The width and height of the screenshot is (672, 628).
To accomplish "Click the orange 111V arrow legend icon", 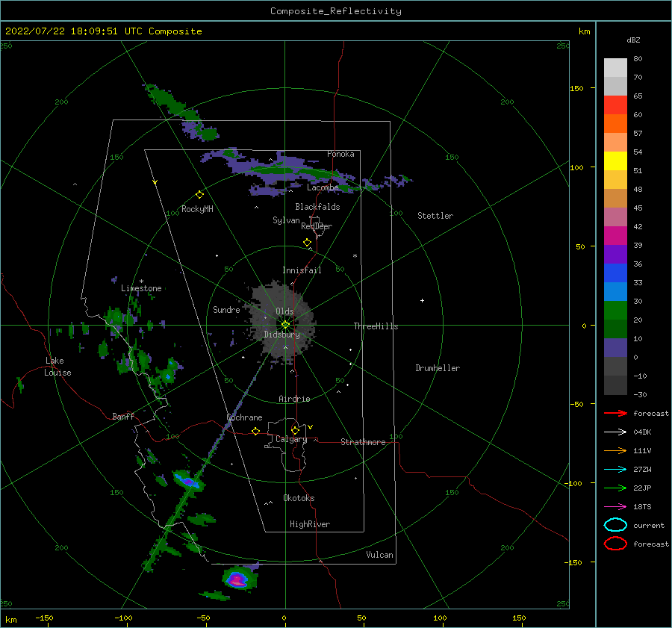I will click(615, 450).
